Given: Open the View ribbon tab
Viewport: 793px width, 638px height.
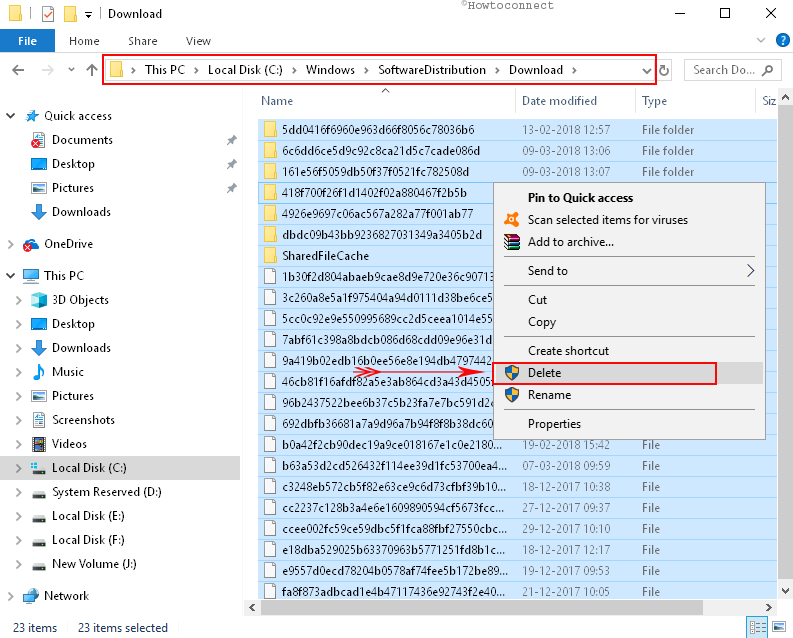Looking at the screenshot, I should pyautogui.click(x=198, y=41).
